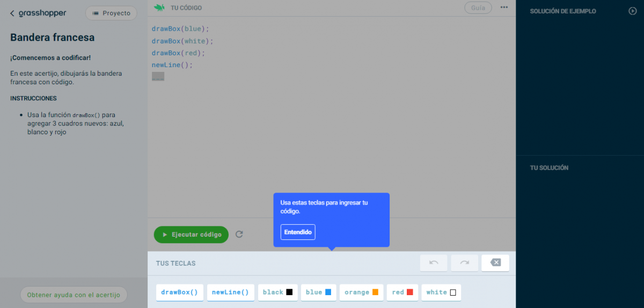Click the redo arrow key

click(x=465, y=263)
